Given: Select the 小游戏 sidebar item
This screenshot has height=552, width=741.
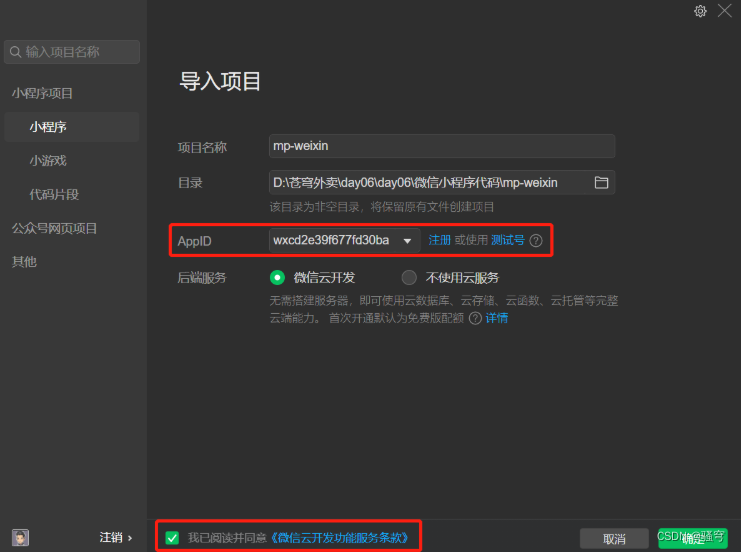Looking at the screenshot, I should click(48, 161).
